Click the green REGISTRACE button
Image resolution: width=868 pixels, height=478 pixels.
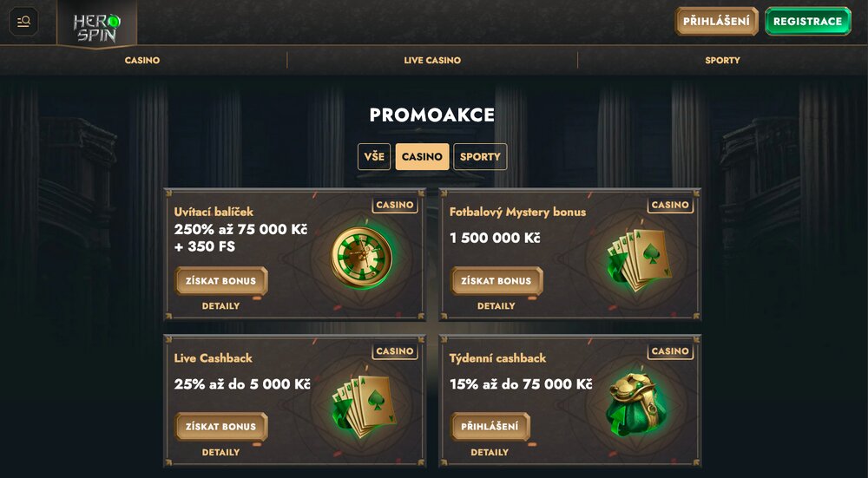(x=807, y=22)
